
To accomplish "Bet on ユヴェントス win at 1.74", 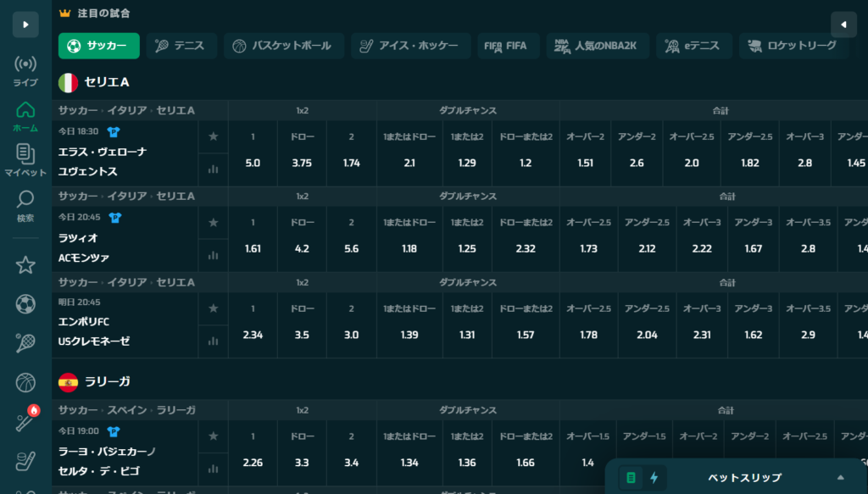I will (352, 153).
